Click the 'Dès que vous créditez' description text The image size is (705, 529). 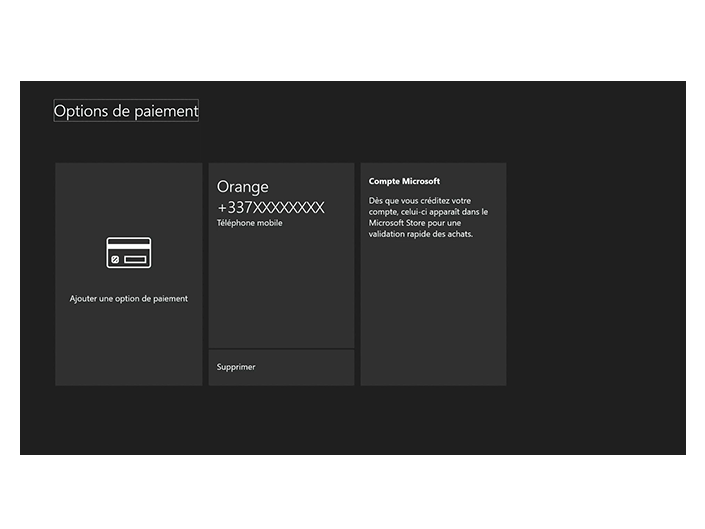coord(428,218)
